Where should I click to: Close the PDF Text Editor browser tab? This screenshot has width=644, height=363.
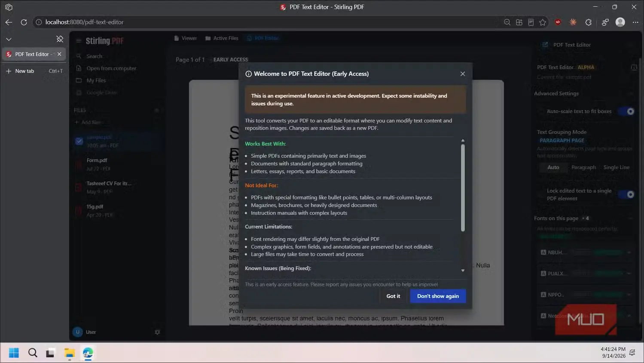(59, 54)
